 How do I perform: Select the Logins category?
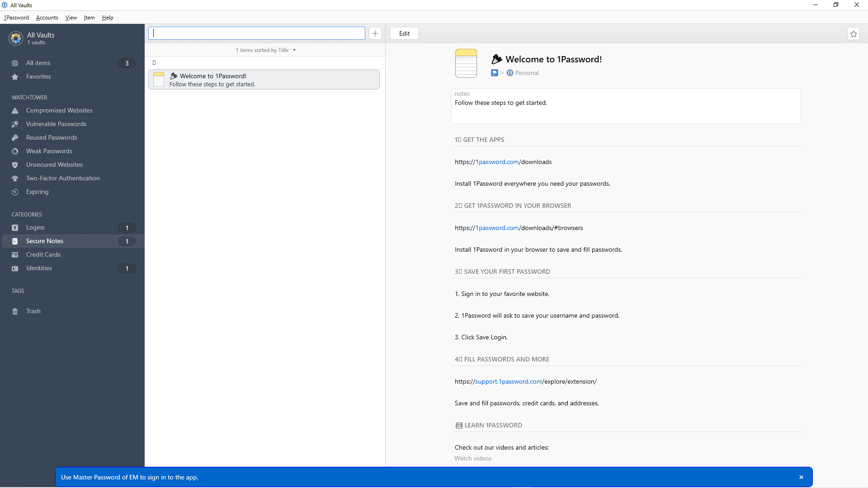(x=72, y=228)
